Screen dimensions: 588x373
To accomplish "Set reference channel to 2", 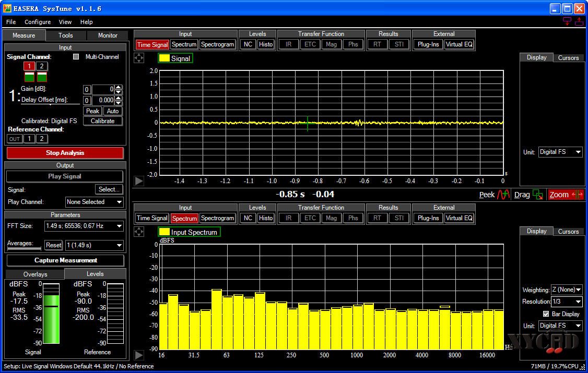I will point(42,139).
